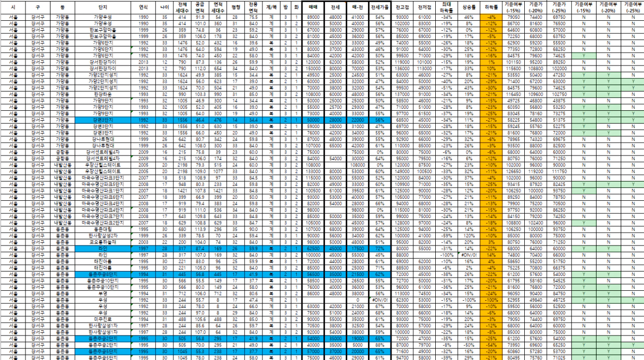This screenshot has height=360, width=644.
Task: Select 매매 value 62500 in highlighted 라인 row
Action: pos(313,249)
